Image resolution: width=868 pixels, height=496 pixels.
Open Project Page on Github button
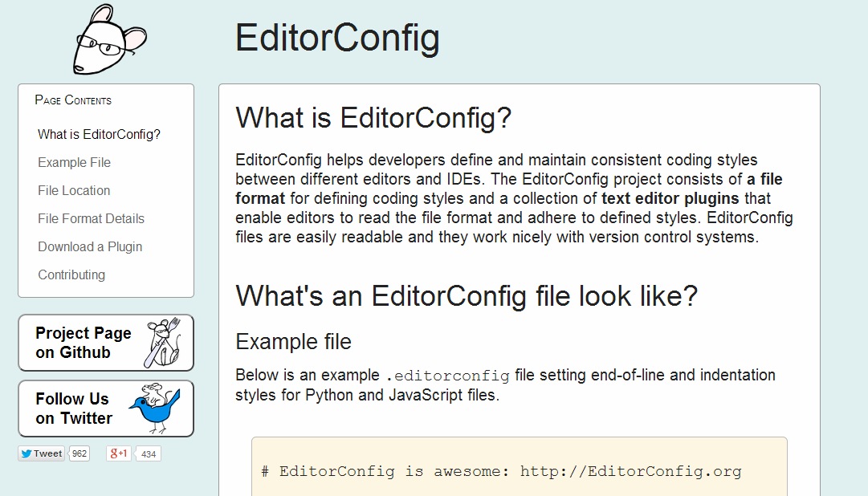tap(106, 343)
